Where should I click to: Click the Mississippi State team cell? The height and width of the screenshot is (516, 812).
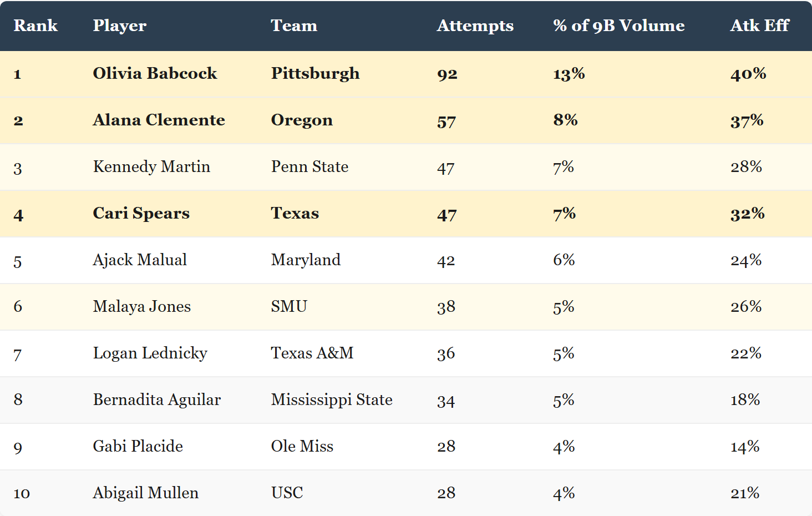331,399
